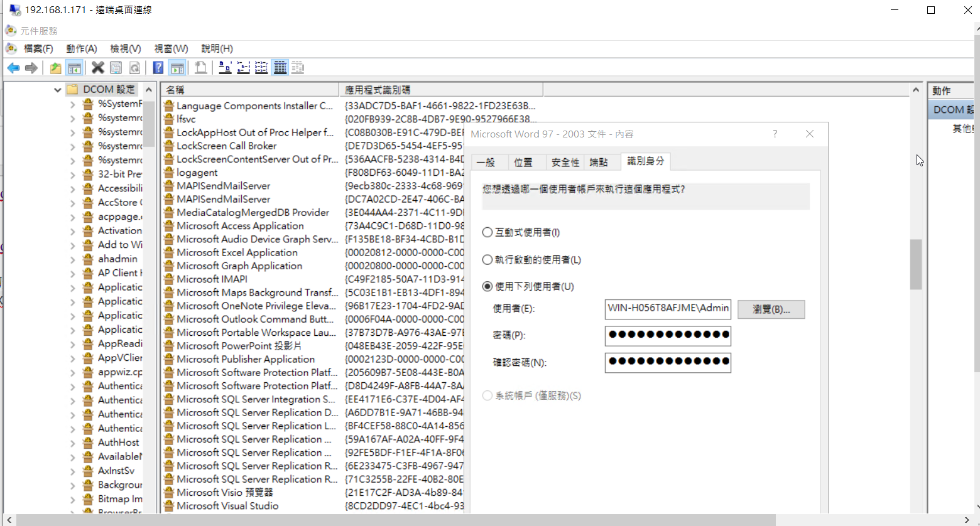Screen dimensions: 980x526
Task: Select 互動式使用者 radio button
Action: 487,232
